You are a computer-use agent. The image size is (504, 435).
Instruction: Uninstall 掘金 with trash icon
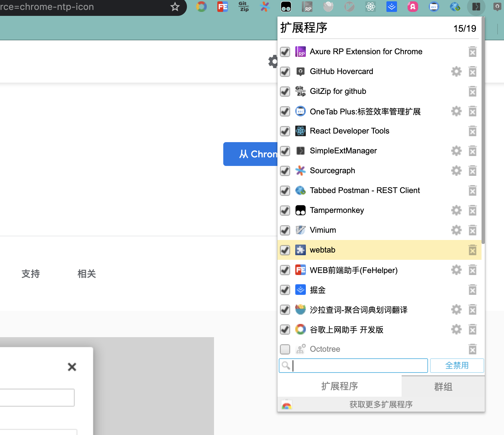click(x=473, y=290)
